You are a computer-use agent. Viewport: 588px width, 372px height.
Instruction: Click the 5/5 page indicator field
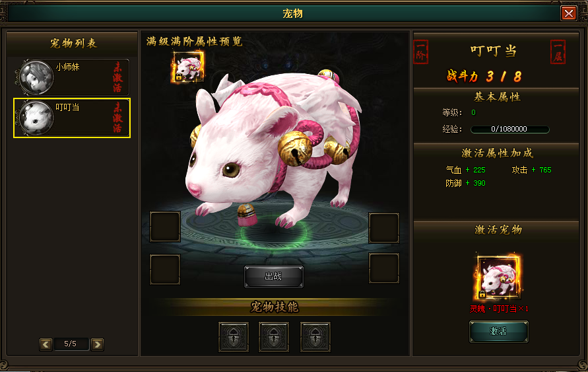point(71,344)
